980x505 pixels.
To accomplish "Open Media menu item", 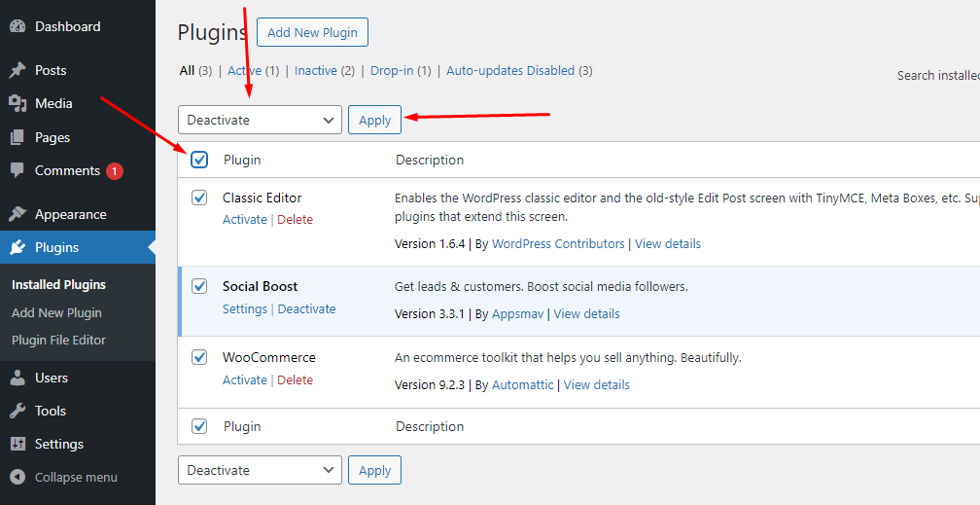I will (53, 103).
